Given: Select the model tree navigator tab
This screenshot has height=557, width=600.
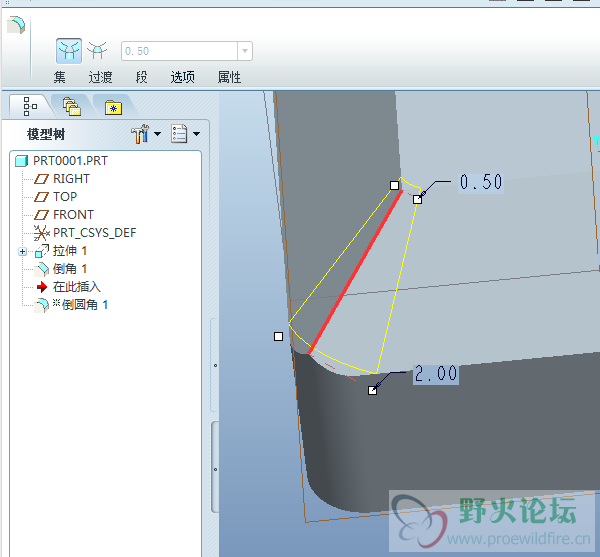Looking at the screenshot, I should pyautogui.click(x=30, y=106).
